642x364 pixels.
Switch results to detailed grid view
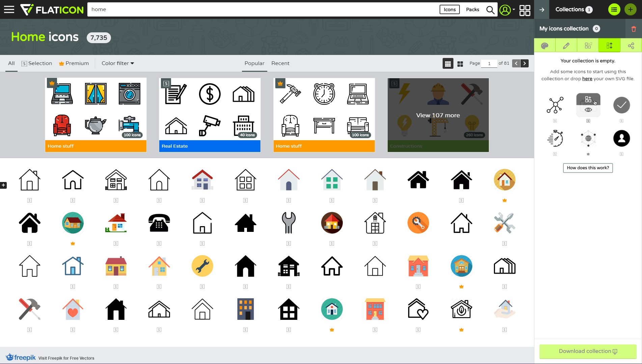click(448, 63)
